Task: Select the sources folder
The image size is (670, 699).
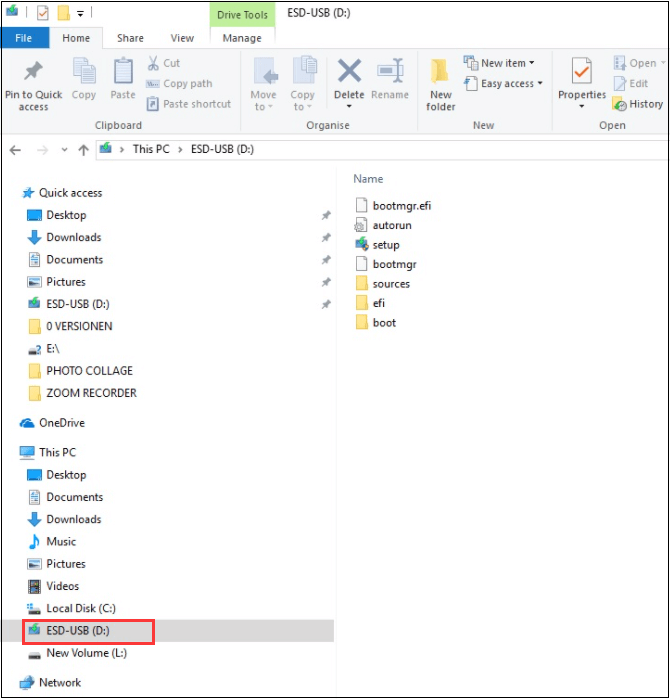Action: click(383, 284)
